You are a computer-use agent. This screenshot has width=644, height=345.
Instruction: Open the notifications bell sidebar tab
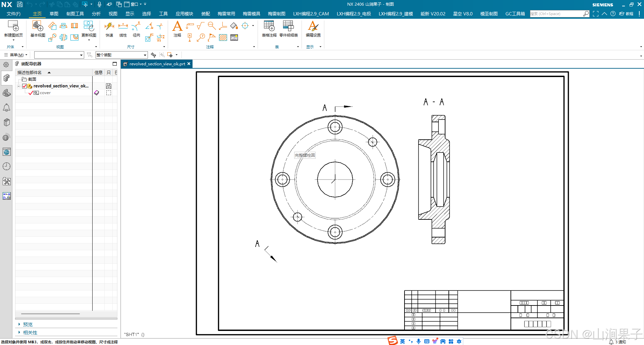(6, 108)
